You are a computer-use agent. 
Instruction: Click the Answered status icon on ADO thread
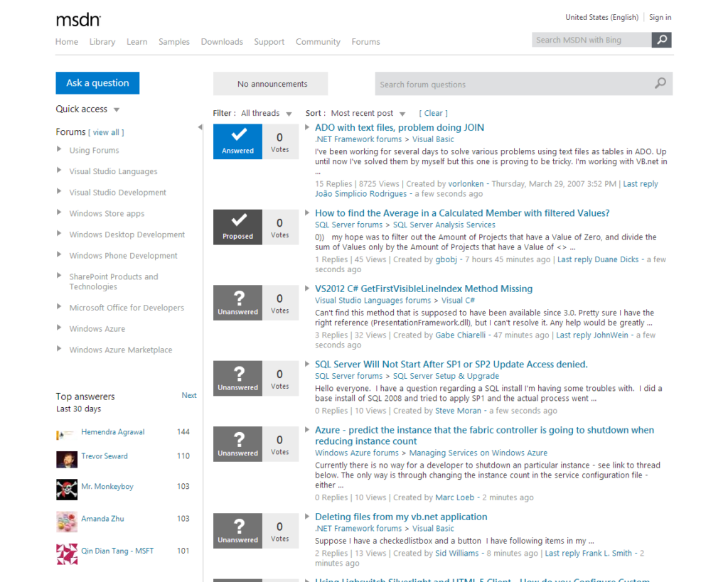click(x=237, y=141)
